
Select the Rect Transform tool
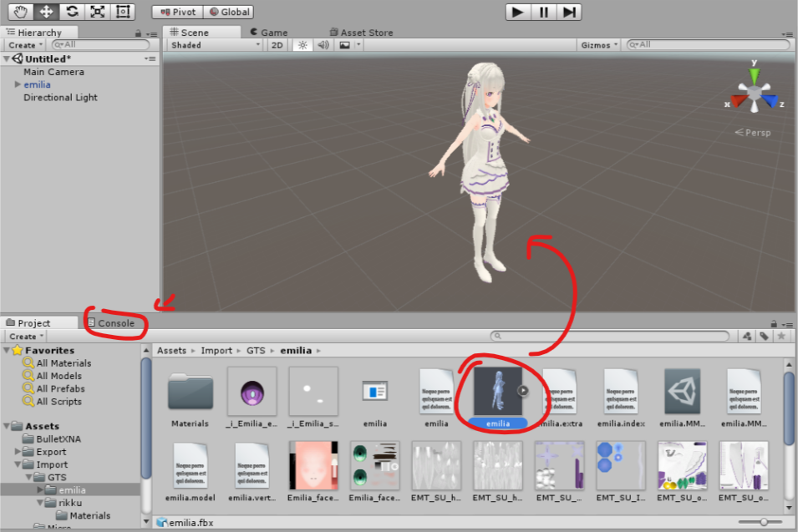tap(123, 12)
